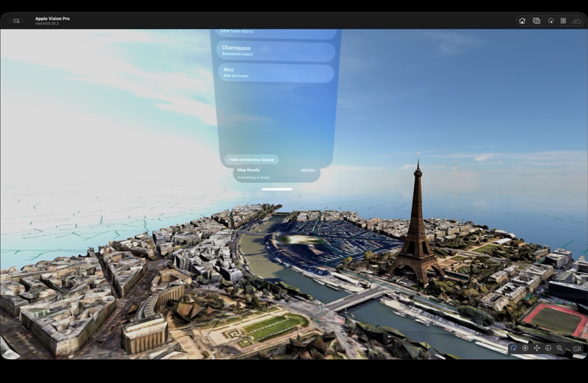Click the recenter target icon in map controls
Viewport: 588px width, 383px height.
pyautogui.click(x=525, y=348)
